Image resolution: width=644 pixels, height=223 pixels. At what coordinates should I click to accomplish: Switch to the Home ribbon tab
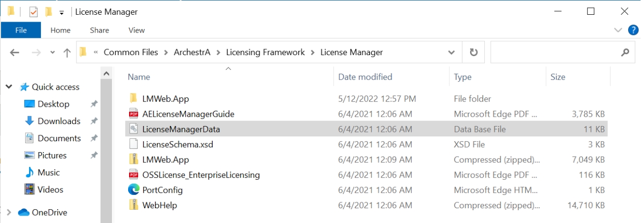[x=60, y=30]
